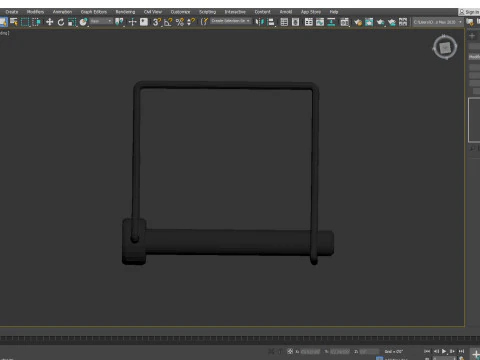Activate the Select and Scale tool
The image size is (480, 360).
click(72, 22)
